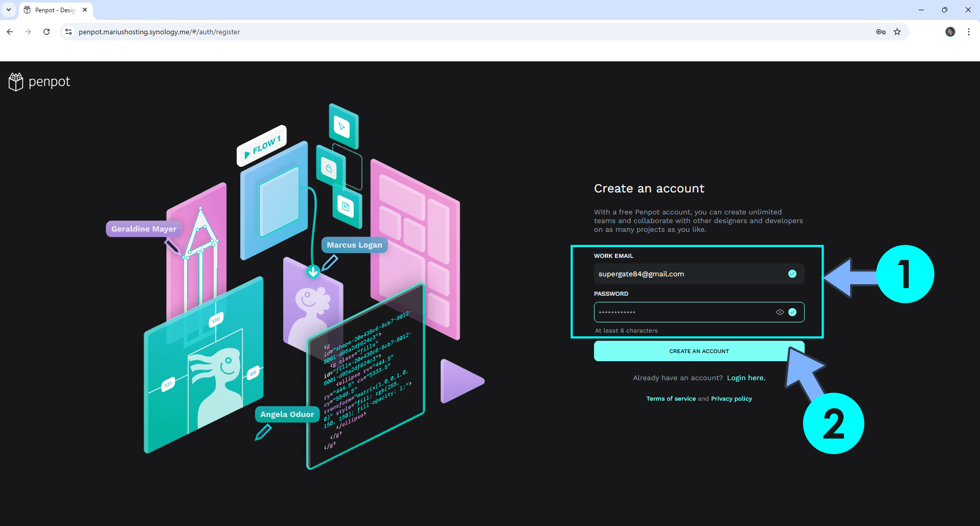Click the Penpot logo
This screenshot has width=980, height=526.
[x=39, y=82]
